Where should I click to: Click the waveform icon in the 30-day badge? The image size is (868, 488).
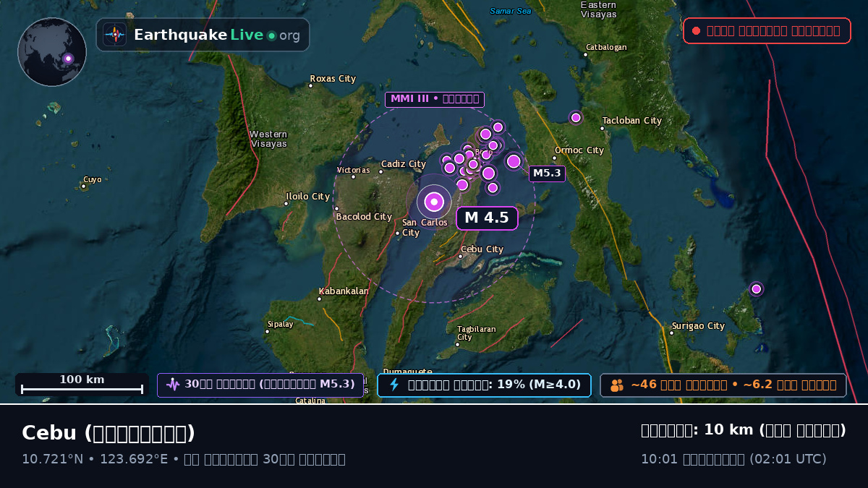pyautogui.click(x=172, y=385)
